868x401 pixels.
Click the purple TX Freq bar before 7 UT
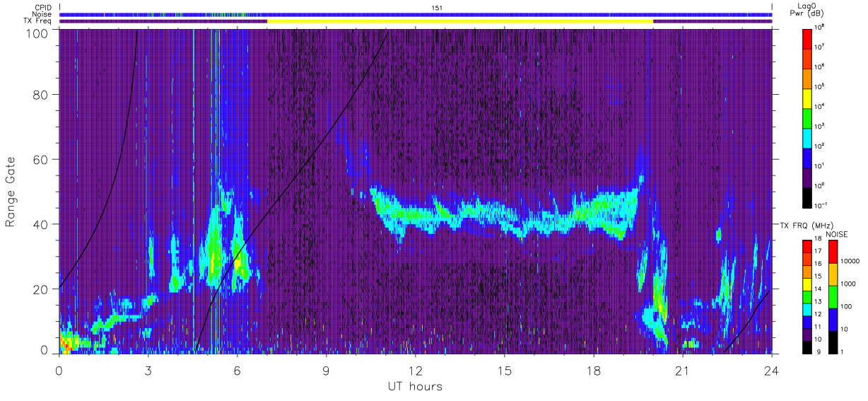click(x=163, y=21)
